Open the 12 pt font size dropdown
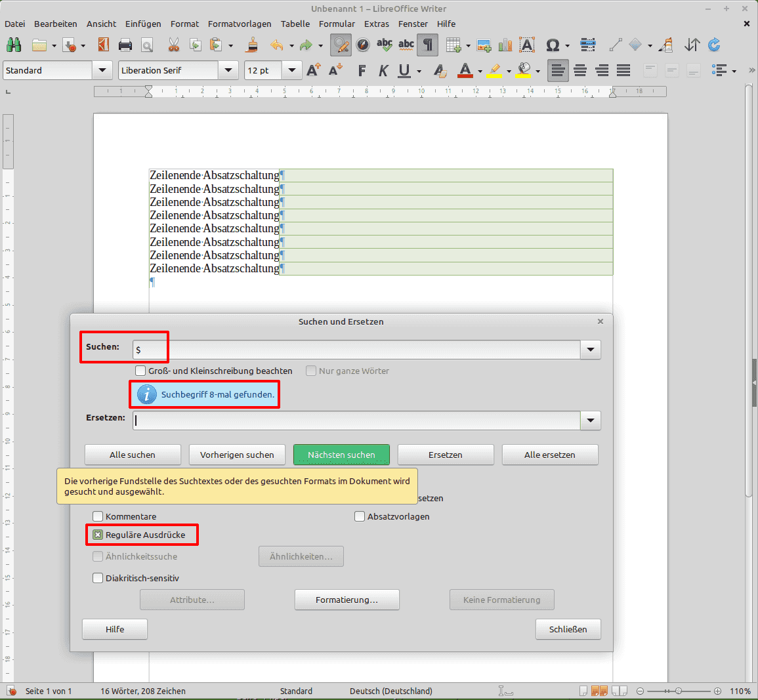758x700 pixels. [292, 71]
